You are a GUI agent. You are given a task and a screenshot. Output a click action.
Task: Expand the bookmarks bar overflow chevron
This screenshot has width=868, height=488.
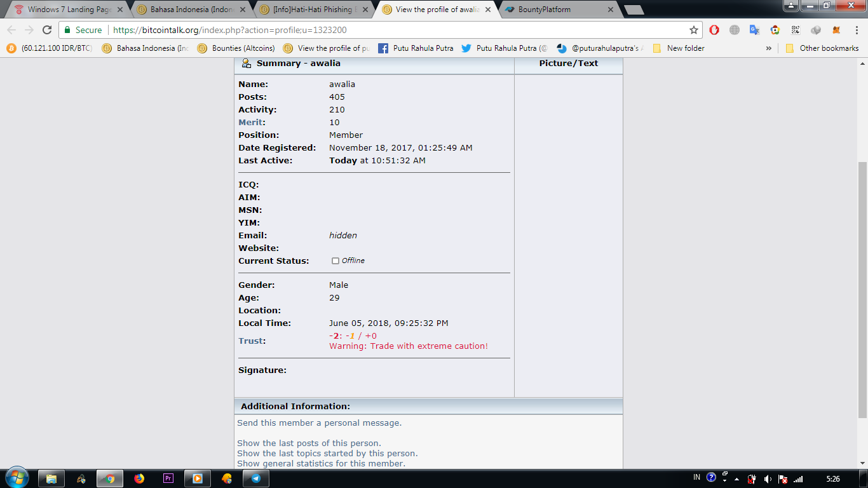point(768,48)
